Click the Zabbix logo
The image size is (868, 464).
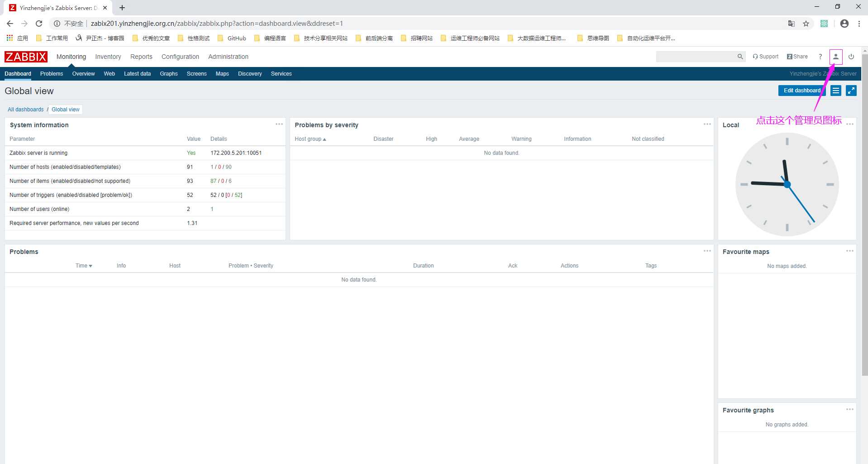pos(26,57)
